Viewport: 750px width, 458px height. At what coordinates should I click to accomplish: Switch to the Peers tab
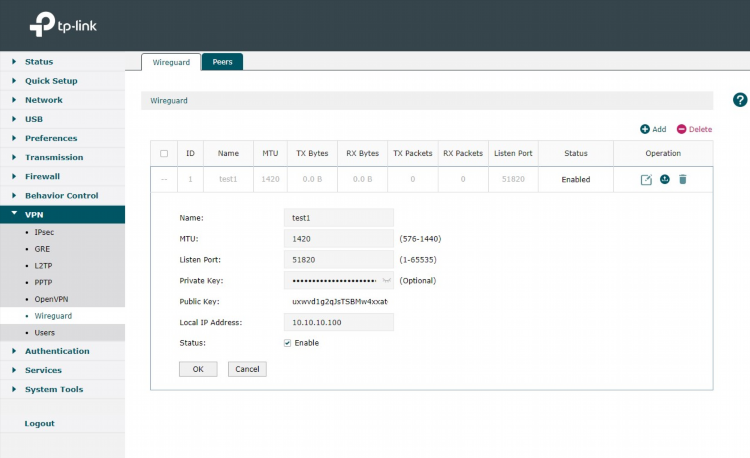pyautogui.click(x=222, y=62)
